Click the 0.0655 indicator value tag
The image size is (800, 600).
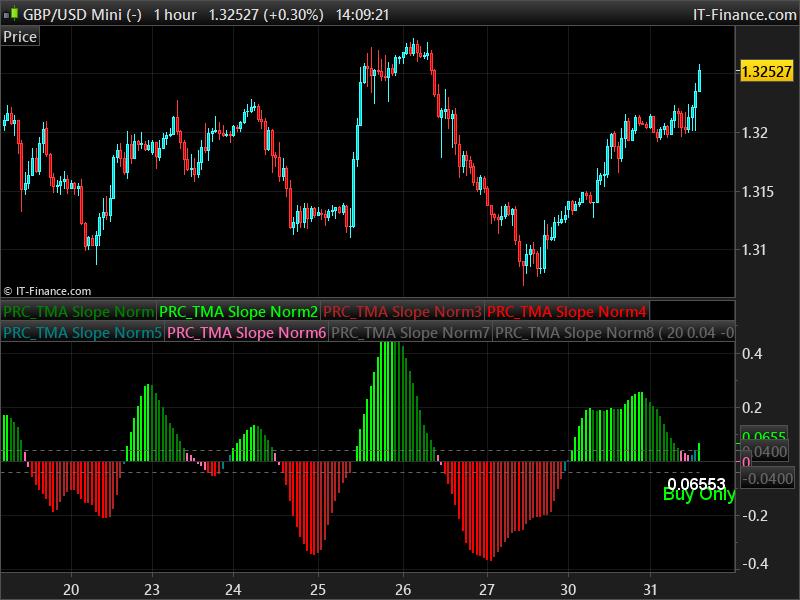764,435
